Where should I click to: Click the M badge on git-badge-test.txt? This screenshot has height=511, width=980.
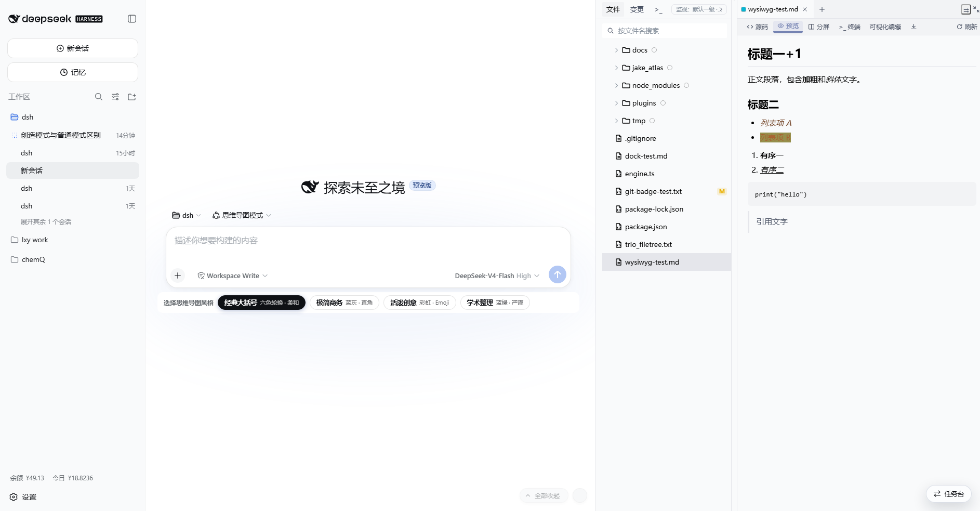pyautogui.click(x=722, y=191)
